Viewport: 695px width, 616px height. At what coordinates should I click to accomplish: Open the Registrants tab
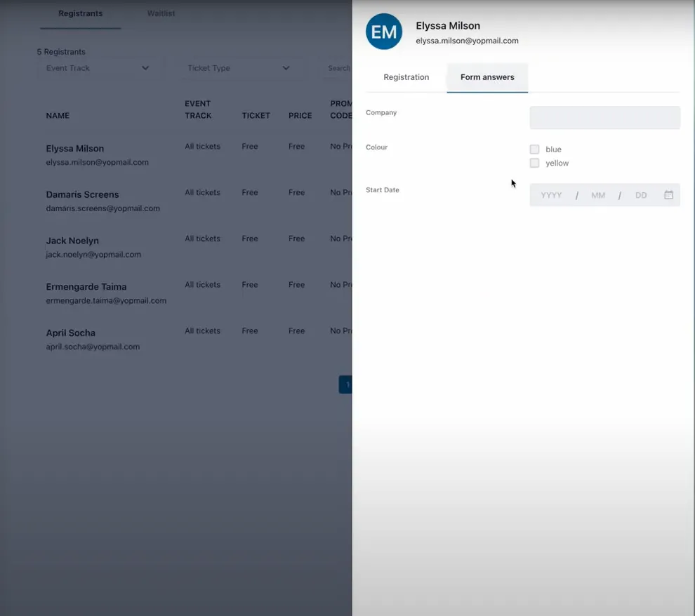click(x=80, y=13)
